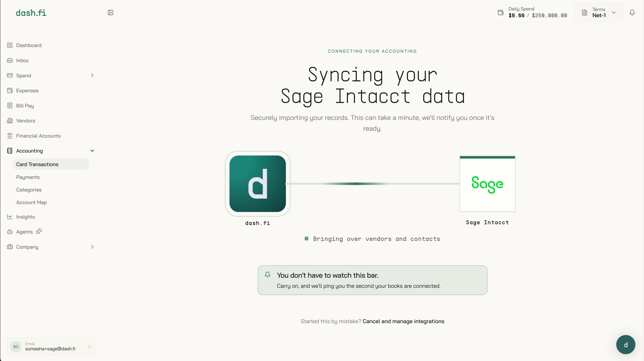Open Account Map under Accounting
The height and width of the screenshot is (361, 644).
click(x=31, y=202)
